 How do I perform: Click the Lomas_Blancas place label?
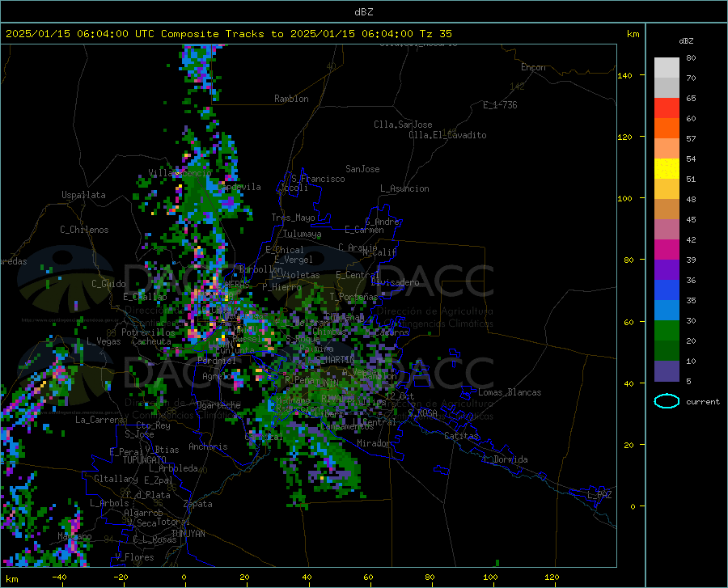(510, 392)
